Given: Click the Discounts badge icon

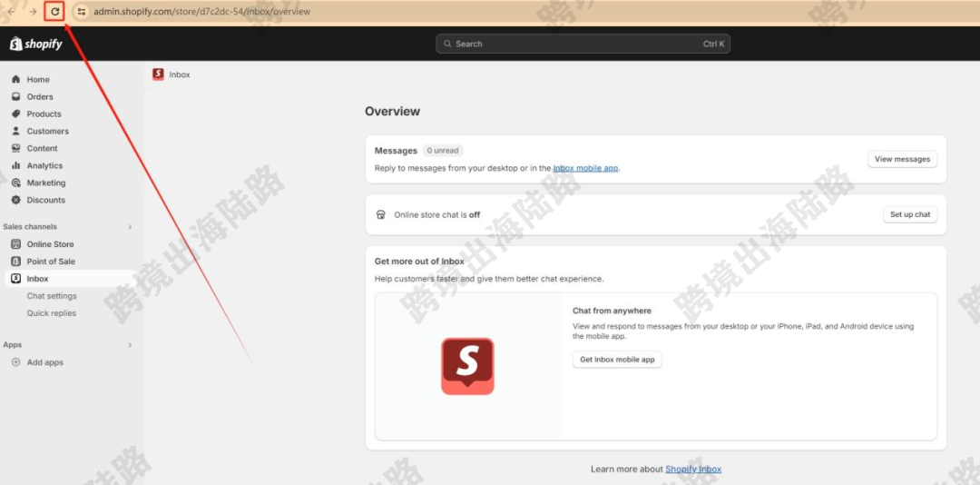Looking at the screenshot, I should pos(16,200).
